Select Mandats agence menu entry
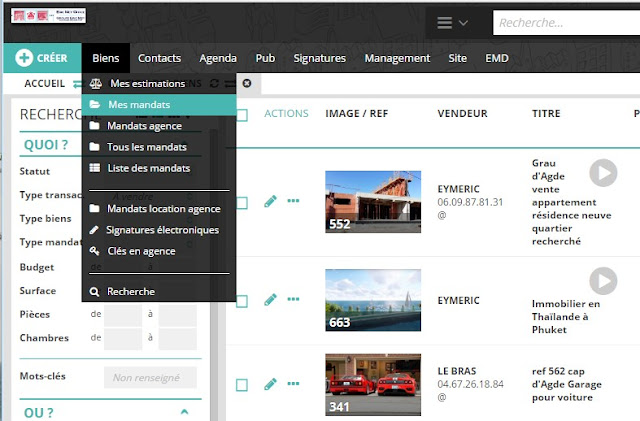The height and width of the screenshot is (421, 640). pyautogui.click(x=159, y=126)
